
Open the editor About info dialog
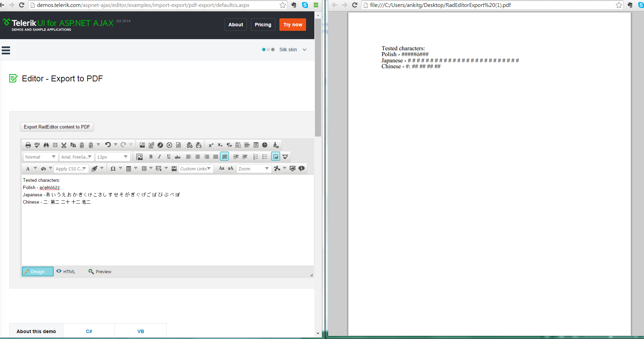click(x=302, y=169)
